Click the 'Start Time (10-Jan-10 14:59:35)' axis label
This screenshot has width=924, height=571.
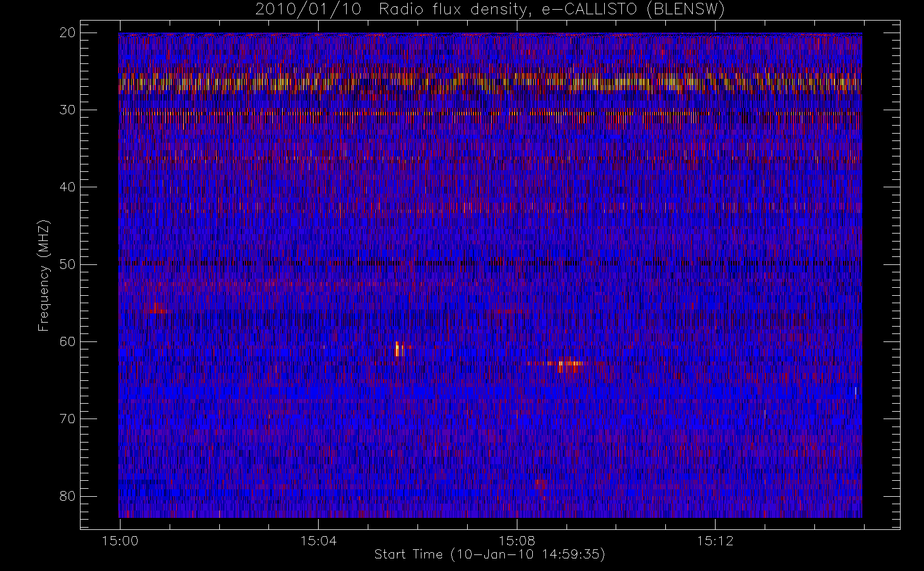coord(489,554)
